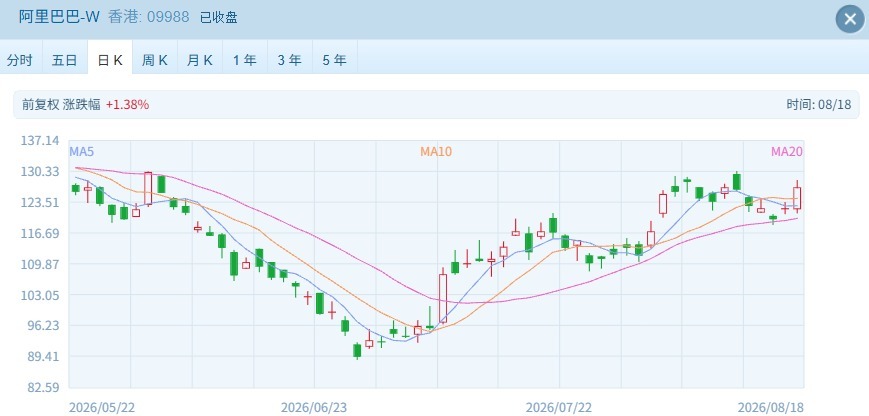Screen dimensions: 869x416
Task: Click the 123.51 price axis label
Action: coord(39,203)
